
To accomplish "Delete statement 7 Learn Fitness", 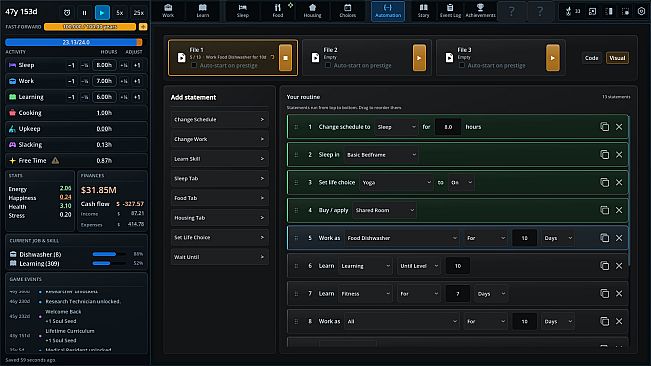I will click(619, 294).
